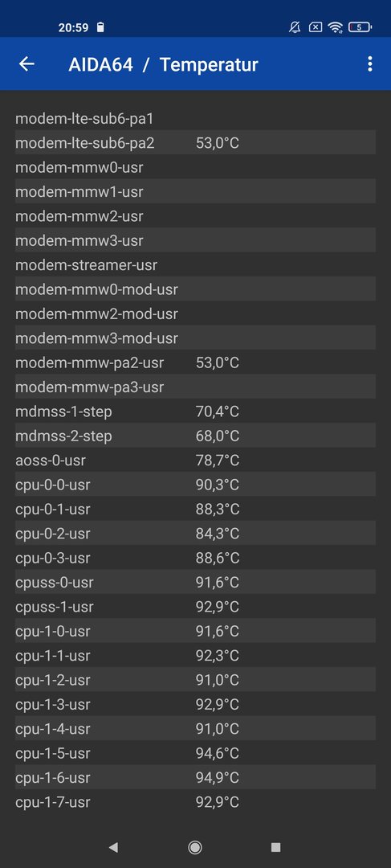Viewport: 391px width, 868px height.
Task: Select the modem-mmw-pa2-usr entry
Action: 195,363
